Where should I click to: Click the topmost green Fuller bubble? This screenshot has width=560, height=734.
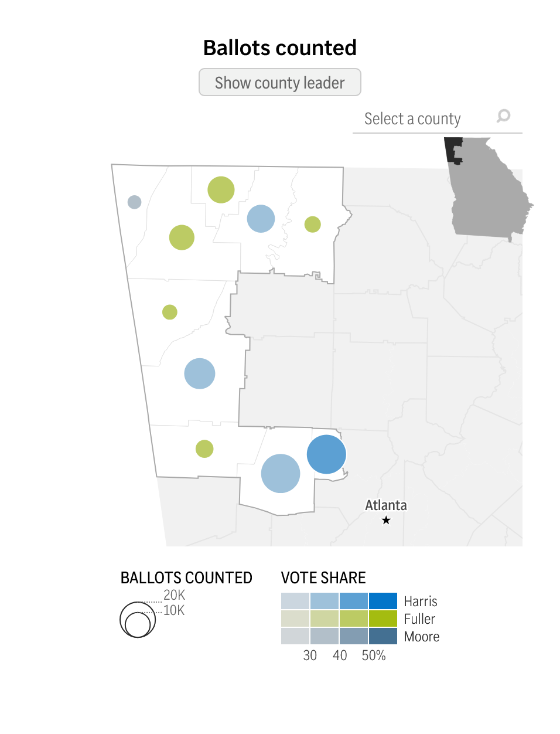221,190
